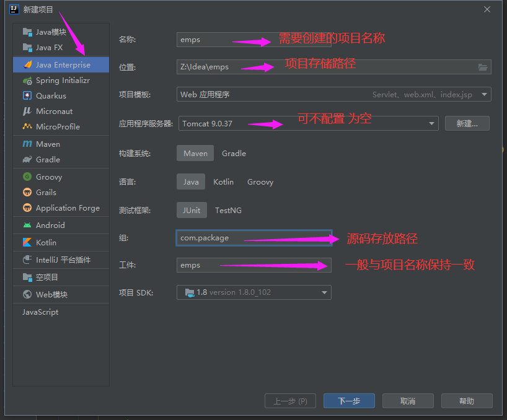
Task: Select the Java模块 icon in the list
Action: pos(27,32)
